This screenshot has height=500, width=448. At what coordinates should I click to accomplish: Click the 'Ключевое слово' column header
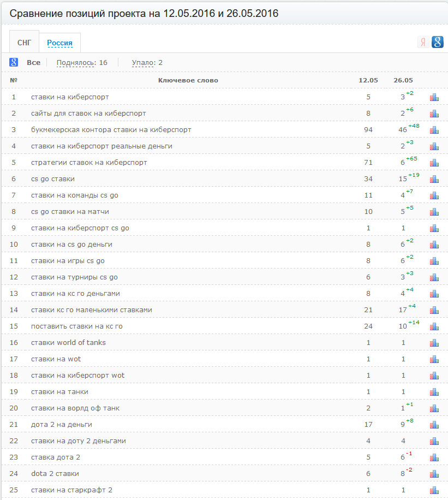tap(188, 80)
